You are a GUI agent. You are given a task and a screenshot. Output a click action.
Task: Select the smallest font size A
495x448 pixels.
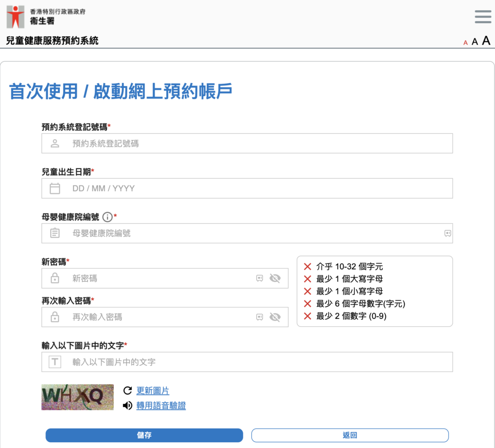[x=466, y=43]
